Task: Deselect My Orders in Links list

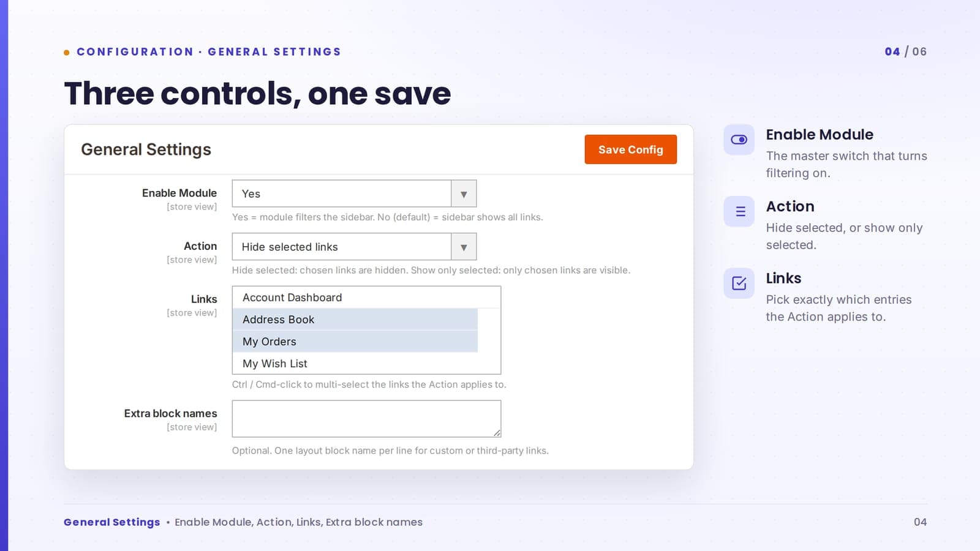Action: tap(355, 342)
